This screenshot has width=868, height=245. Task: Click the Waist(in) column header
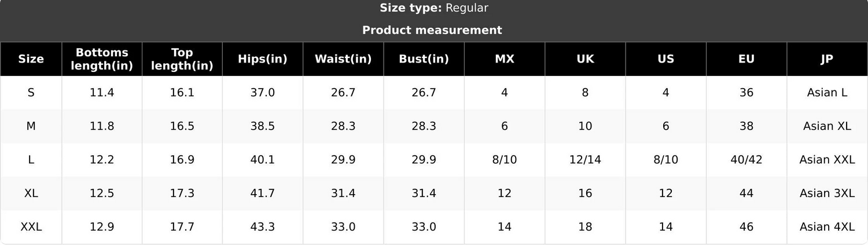[x=343, y=59]
